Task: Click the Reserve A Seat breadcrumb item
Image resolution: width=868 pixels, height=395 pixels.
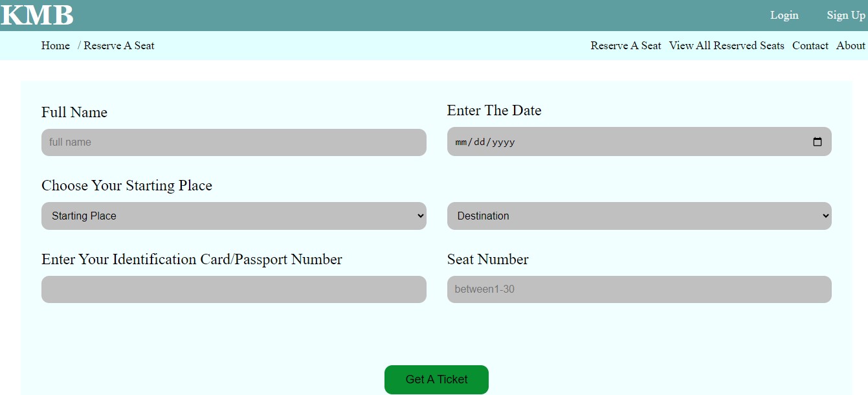Action: coord(119,45)
